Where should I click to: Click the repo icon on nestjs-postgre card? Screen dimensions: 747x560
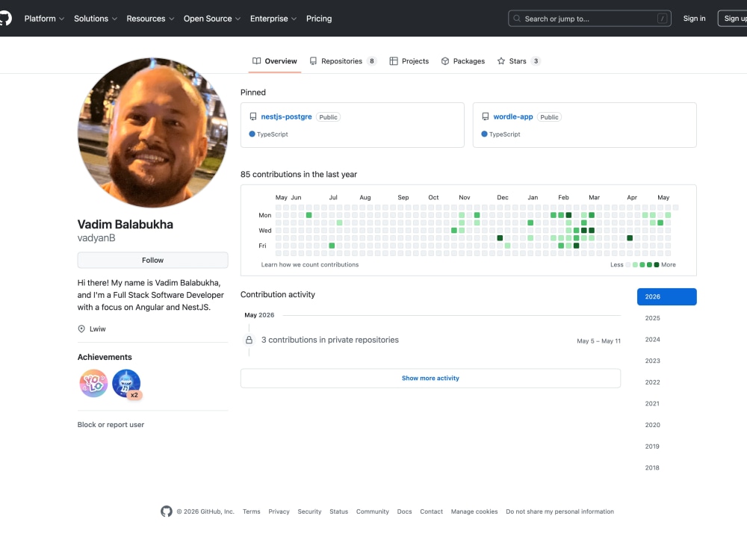click(x=253, y=116)
